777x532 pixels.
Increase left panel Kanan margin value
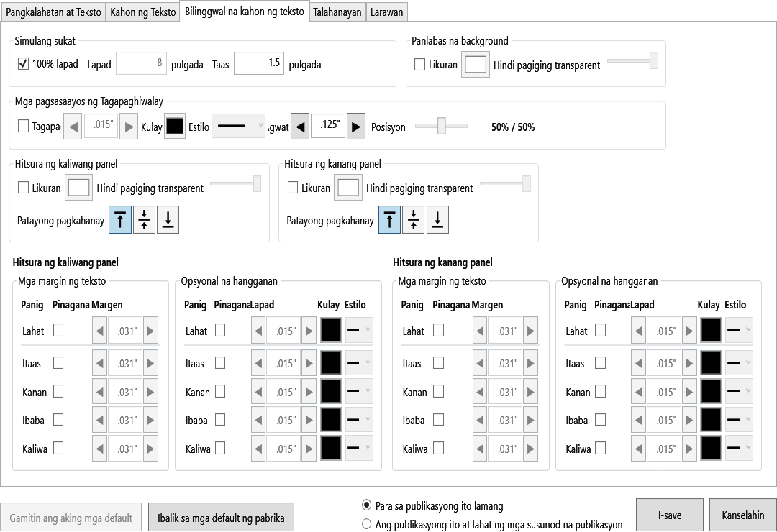click(x=150, y=392)
